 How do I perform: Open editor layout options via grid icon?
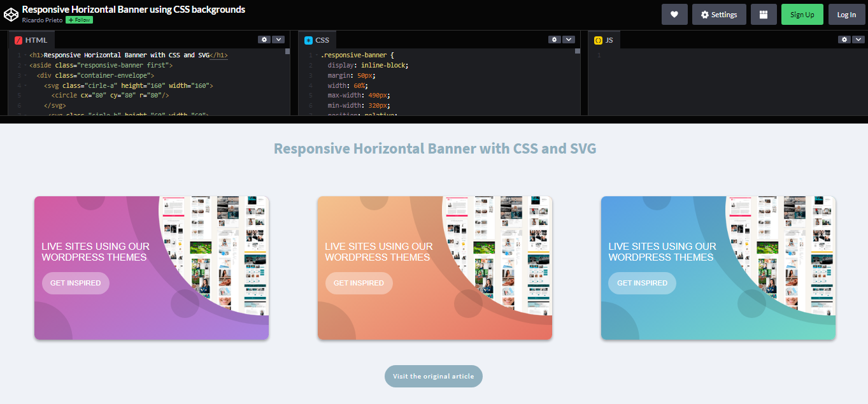[763, 14]
